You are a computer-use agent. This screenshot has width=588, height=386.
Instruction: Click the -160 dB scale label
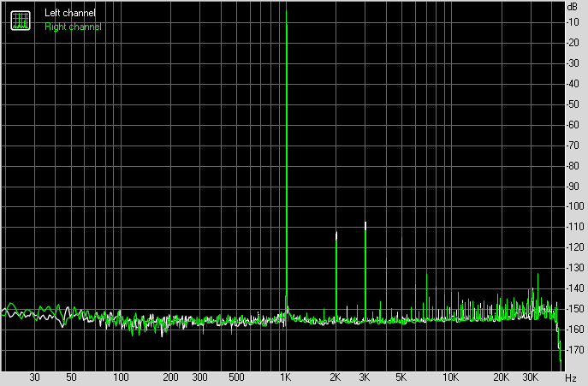click(x=575, y=330)
